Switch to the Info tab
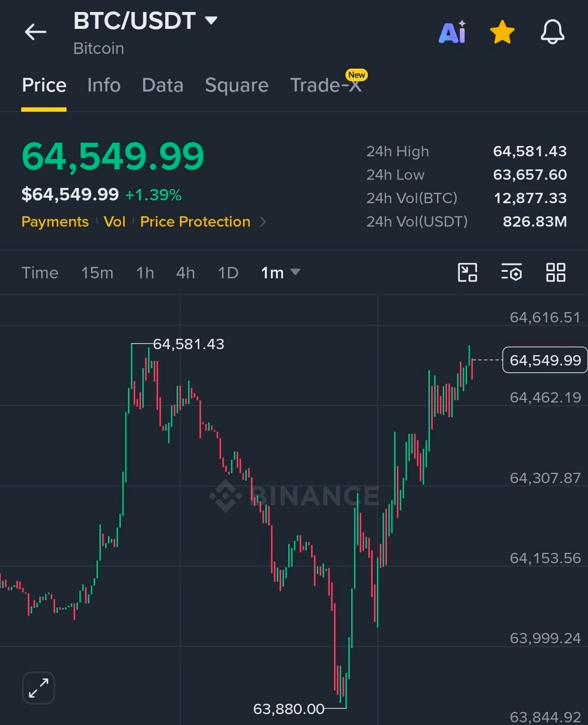 (x=104, y=85)
